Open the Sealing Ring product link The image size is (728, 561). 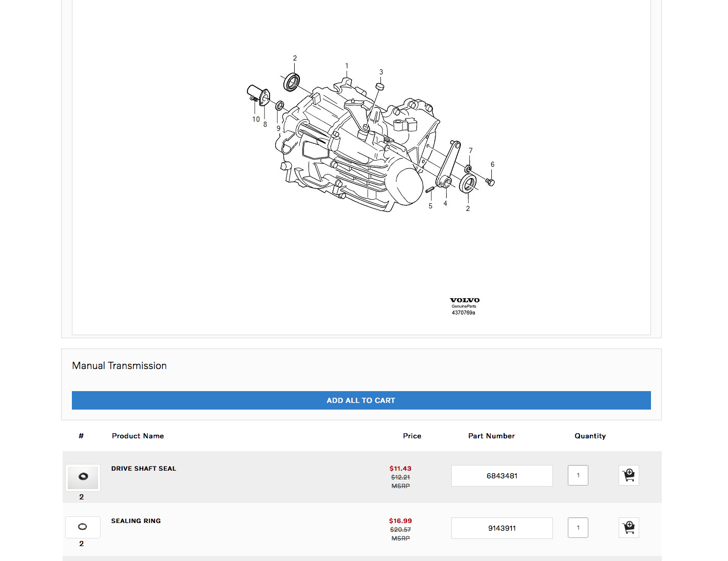pos(136,521)
